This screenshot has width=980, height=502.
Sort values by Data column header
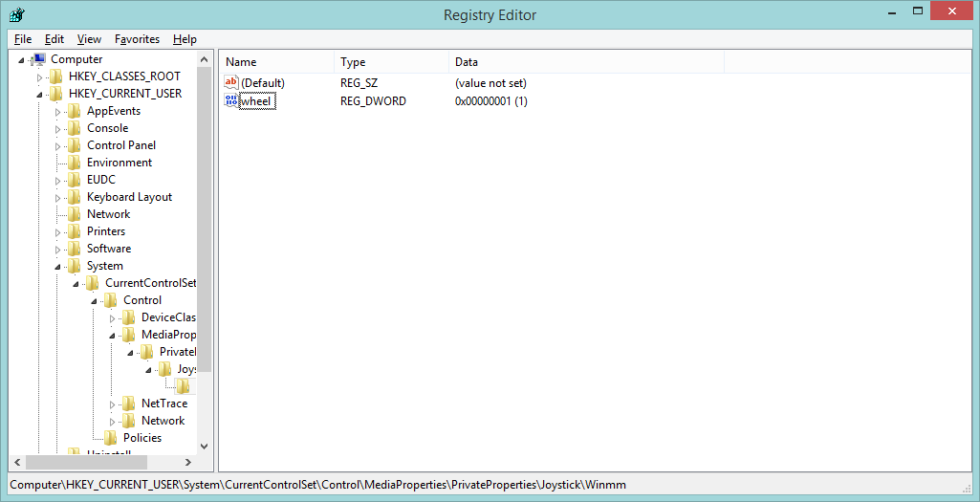point(586,62)
